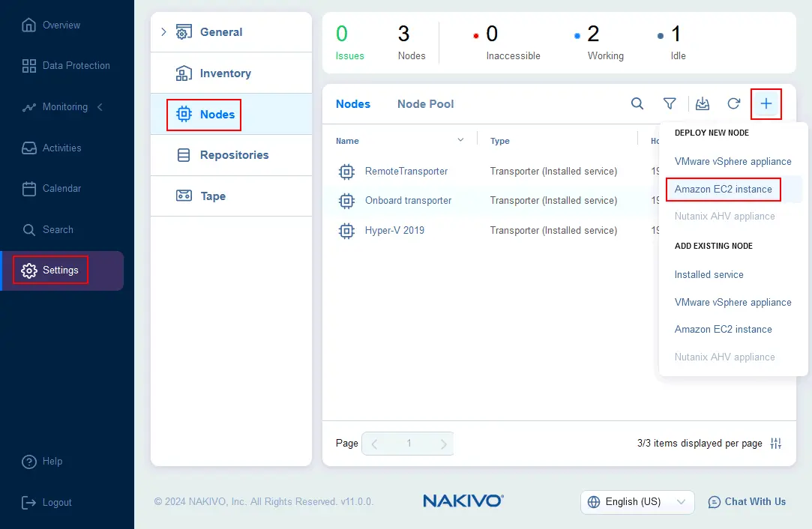Collapse the Monitoring menu chevron

(x=100, y=106)
